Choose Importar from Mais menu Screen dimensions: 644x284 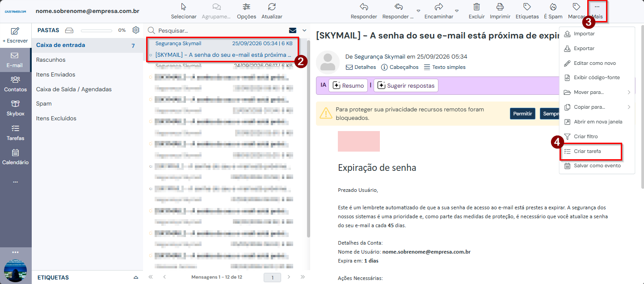[597, 34]
